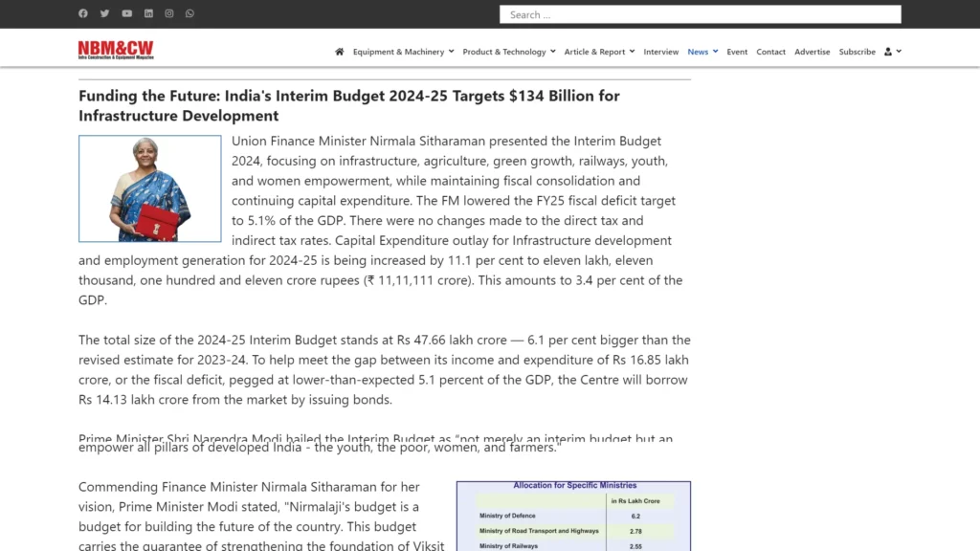This screenshot has width=980, height=551.
Task: Open the Contact page link
Action: point(770,52)
